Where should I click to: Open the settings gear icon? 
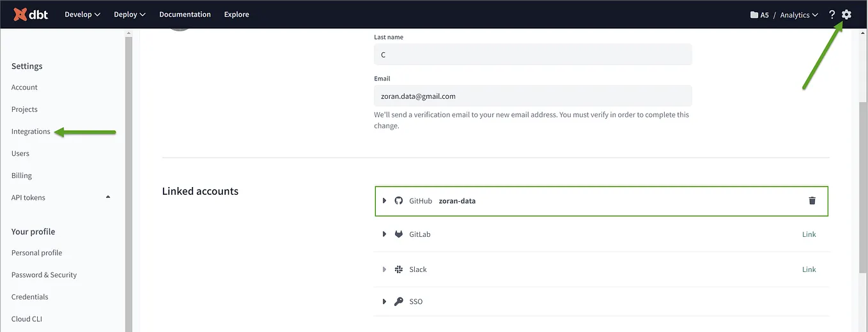click(x=846, y=14)
